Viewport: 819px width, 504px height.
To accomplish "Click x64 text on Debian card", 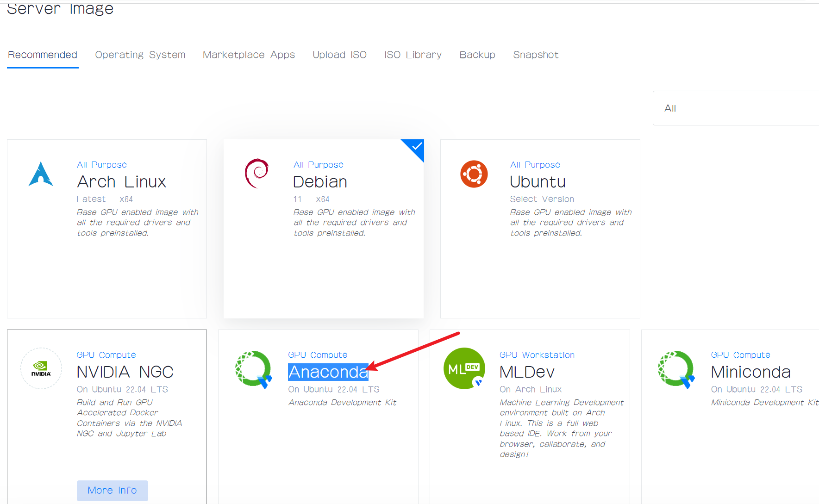I will pos(323,199).
